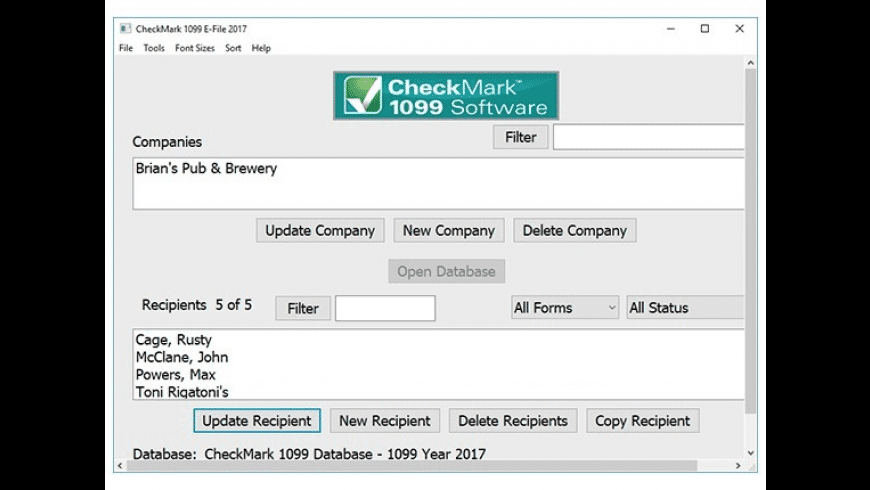Click the vertical scrollbar up arrow
The image size is (870, 490).
pos(751,63)
